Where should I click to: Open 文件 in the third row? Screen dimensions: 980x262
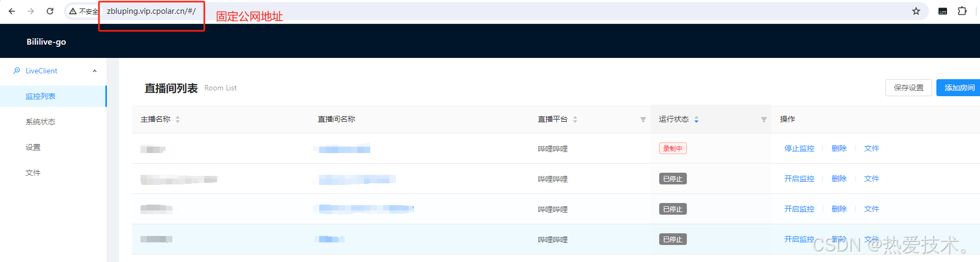(x=871, y=209)
